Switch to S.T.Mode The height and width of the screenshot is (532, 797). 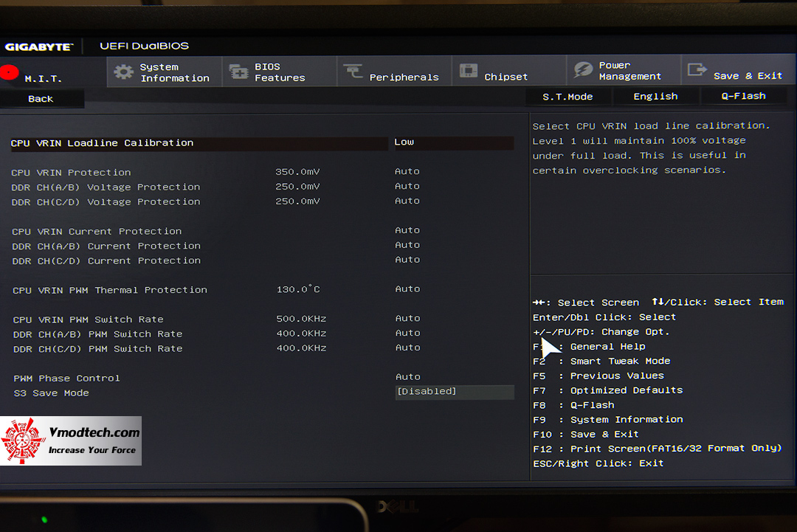[567, 97]
